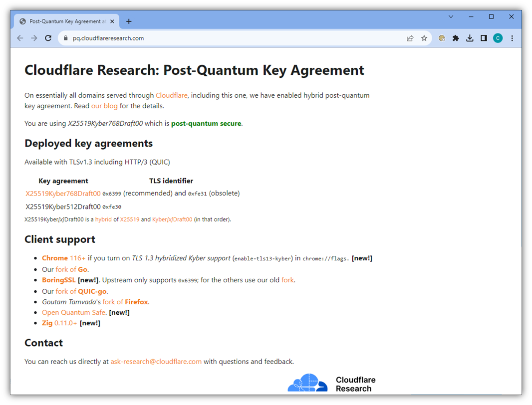Go back with the back arrow
The height and width of the screenshot is (405, 532).
click(19, 37)
